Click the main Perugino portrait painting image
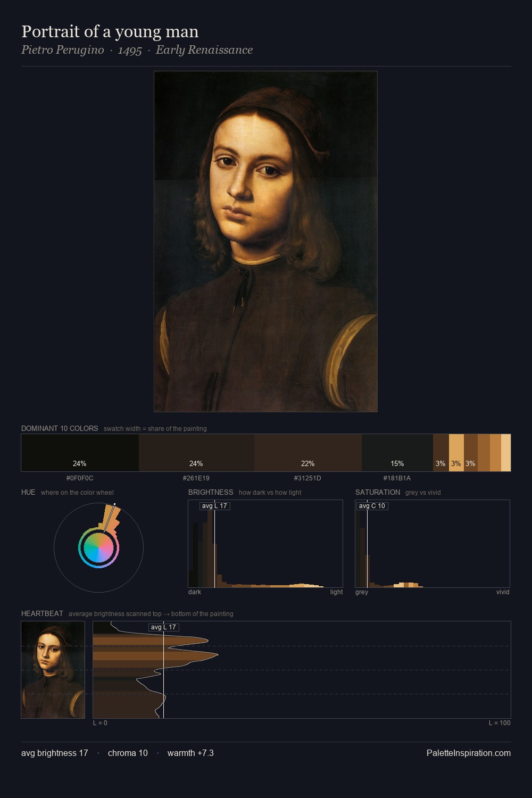532x798 pixels. point(265,242)
